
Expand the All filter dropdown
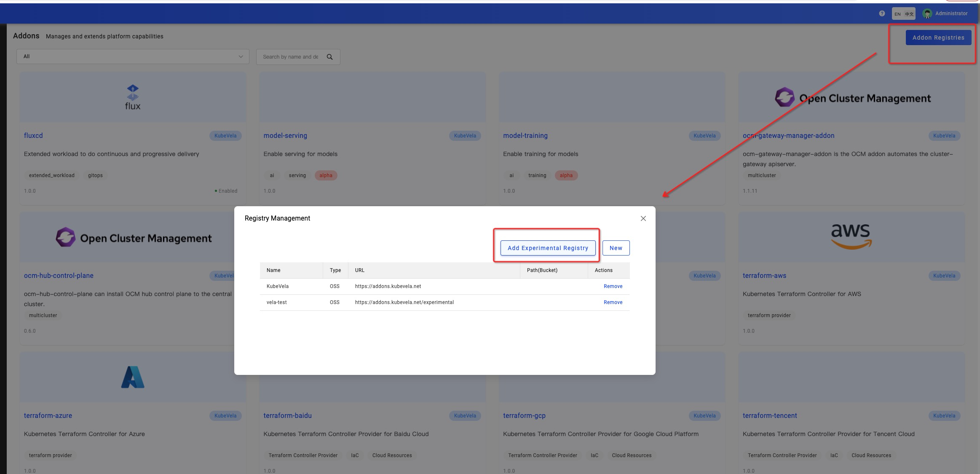click(133, 57)
